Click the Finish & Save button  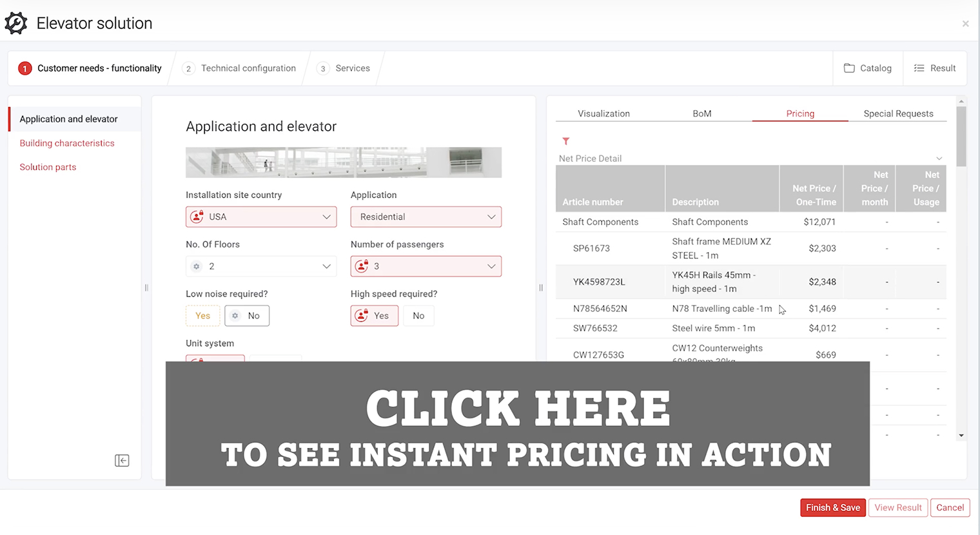pos(832,507)
